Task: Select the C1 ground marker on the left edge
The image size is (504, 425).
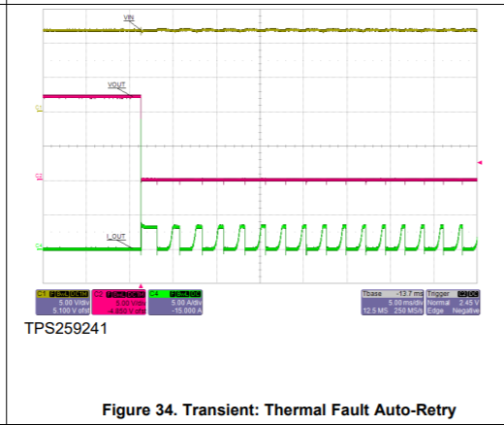Action: click(x=39, y=109)
